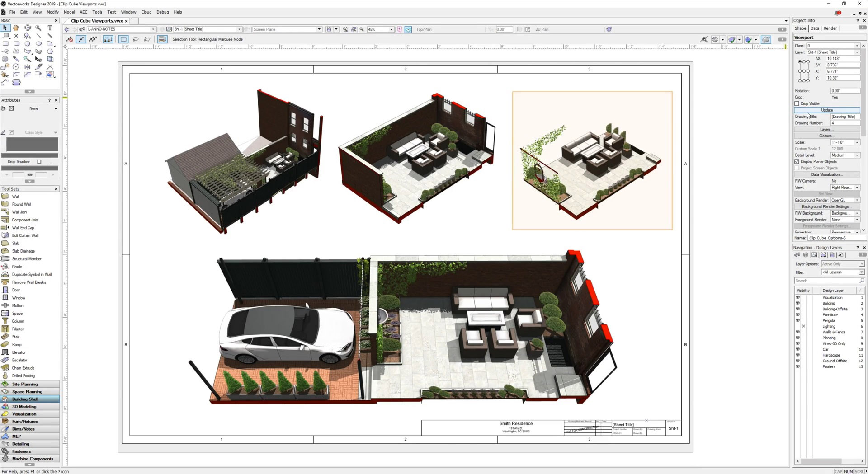Viewport: 868px width, 474px height.
Task: Select the Text tool in Basic palette
Action: click(x=50, y=28)
